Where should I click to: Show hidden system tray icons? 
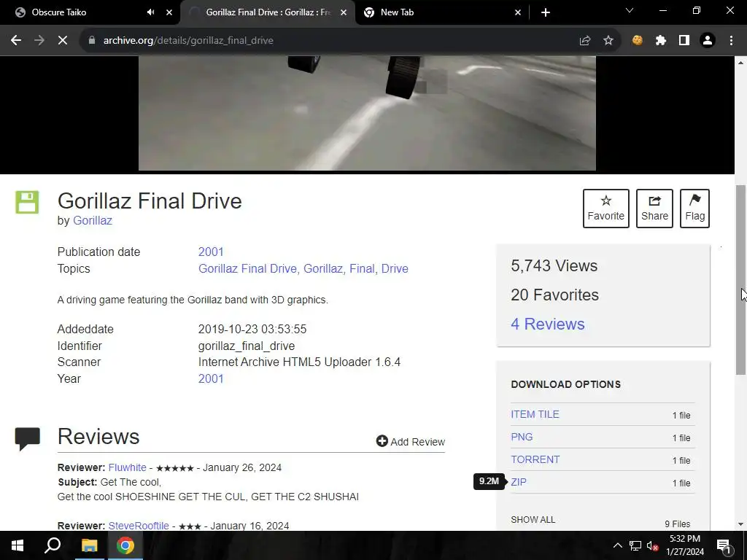(617, 545)
